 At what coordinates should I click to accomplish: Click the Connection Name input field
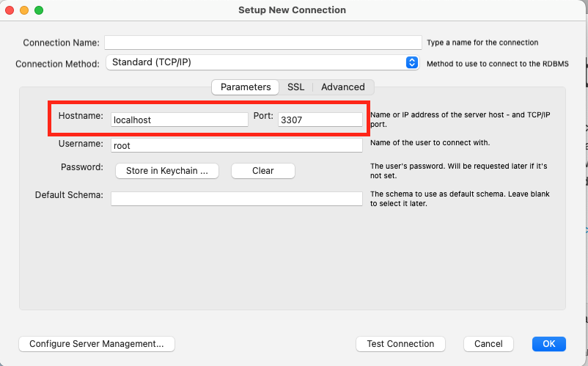[x=263, y=43]
